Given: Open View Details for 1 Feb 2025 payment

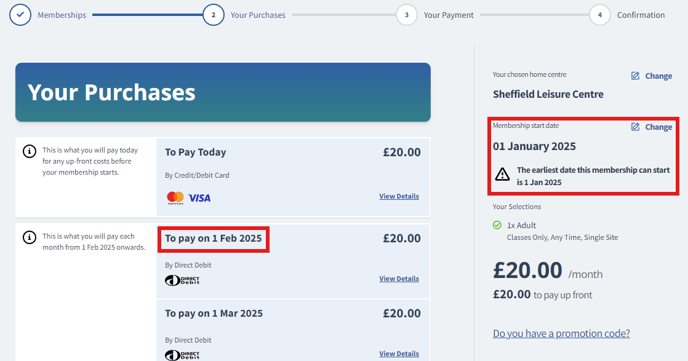Looking at the screenshot, I should coord(399,279).
